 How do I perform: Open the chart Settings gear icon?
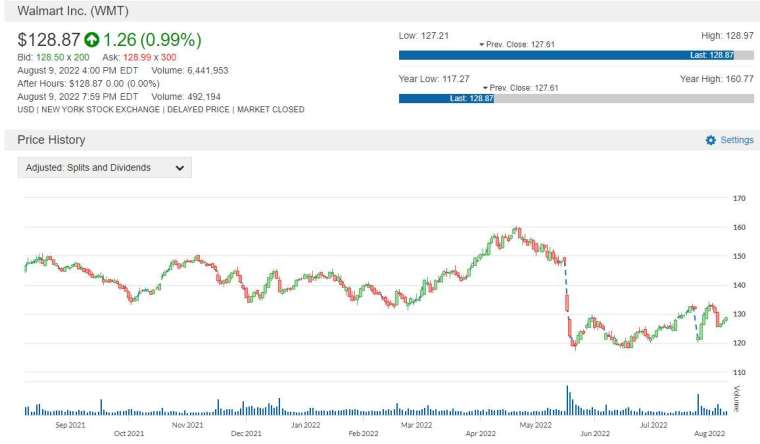click(x=711, y=140)
